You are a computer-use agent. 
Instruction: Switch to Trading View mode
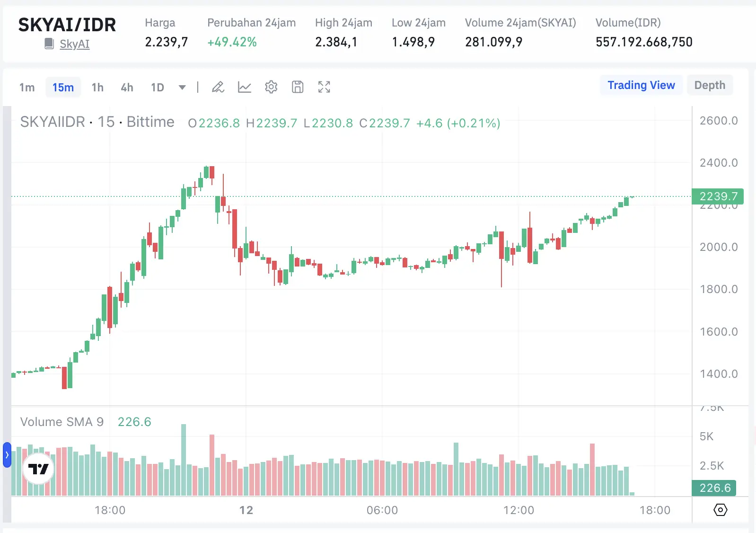point(641,85)
